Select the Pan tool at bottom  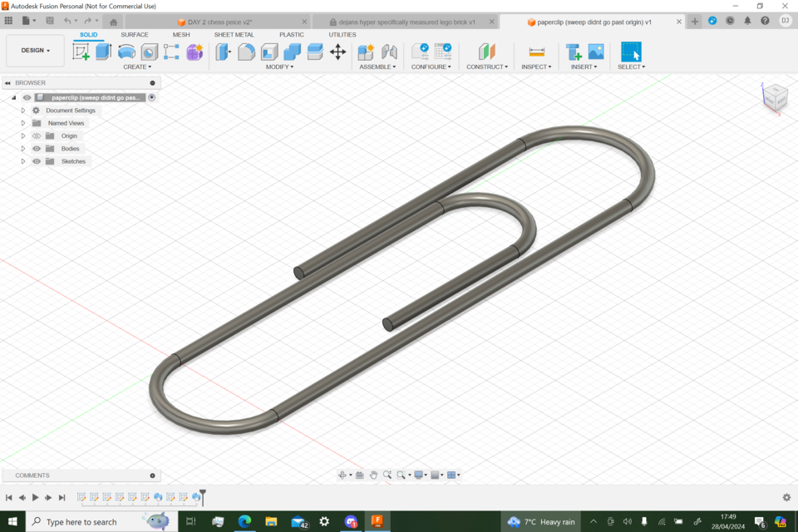tap(372, 475)
